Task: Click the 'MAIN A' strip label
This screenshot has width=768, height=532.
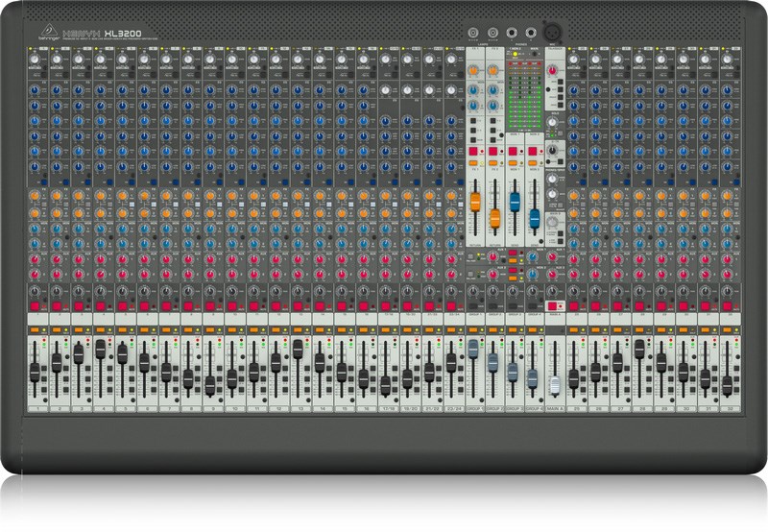Action: point(555,408)
